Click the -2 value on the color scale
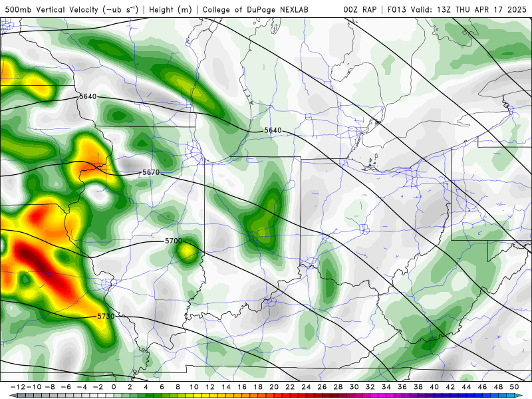Viewport: 532px width, 399px height. pos(98,387)
